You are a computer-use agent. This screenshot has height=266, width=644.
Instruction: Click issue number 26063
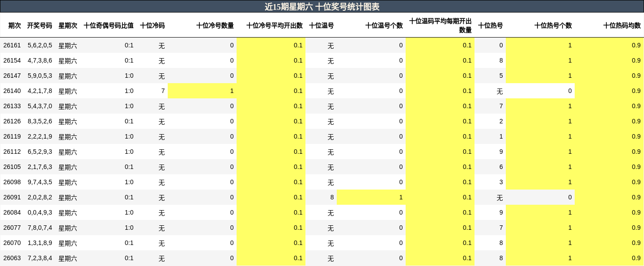(12, 258)
